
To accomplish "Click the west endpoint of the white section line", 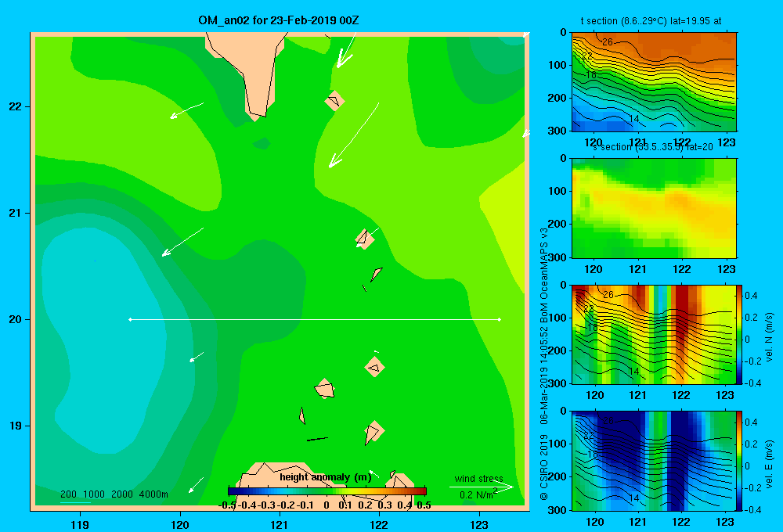I will coord(130,319).
